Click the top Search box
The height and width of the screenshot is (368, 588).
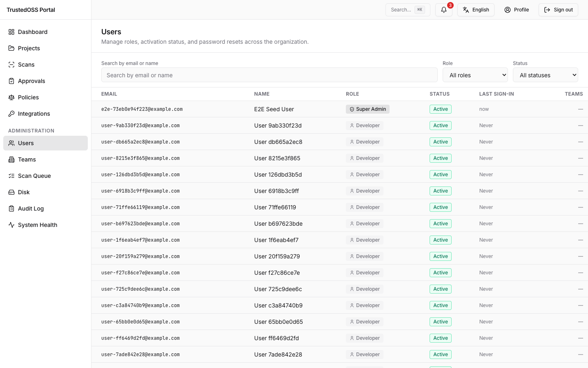click(x=408, y=10)
